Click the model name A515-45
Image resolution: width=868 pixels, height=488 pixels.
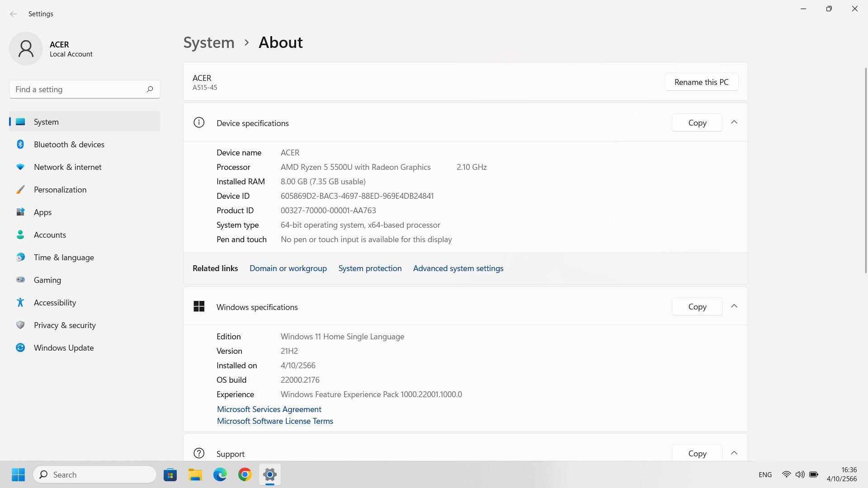pyautogui.click(x=205, y=88)
